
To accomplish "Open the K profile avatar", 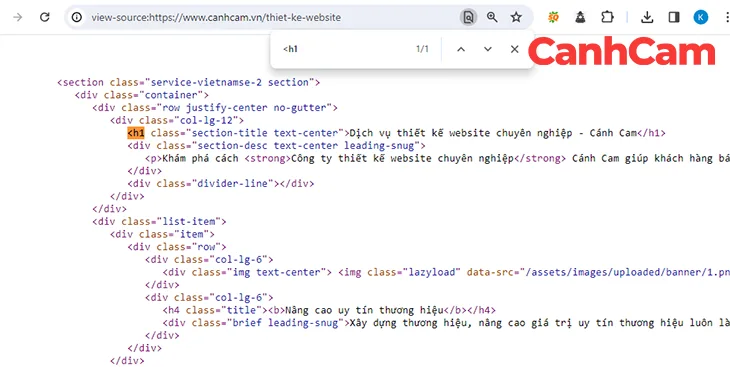I will 701,18.
